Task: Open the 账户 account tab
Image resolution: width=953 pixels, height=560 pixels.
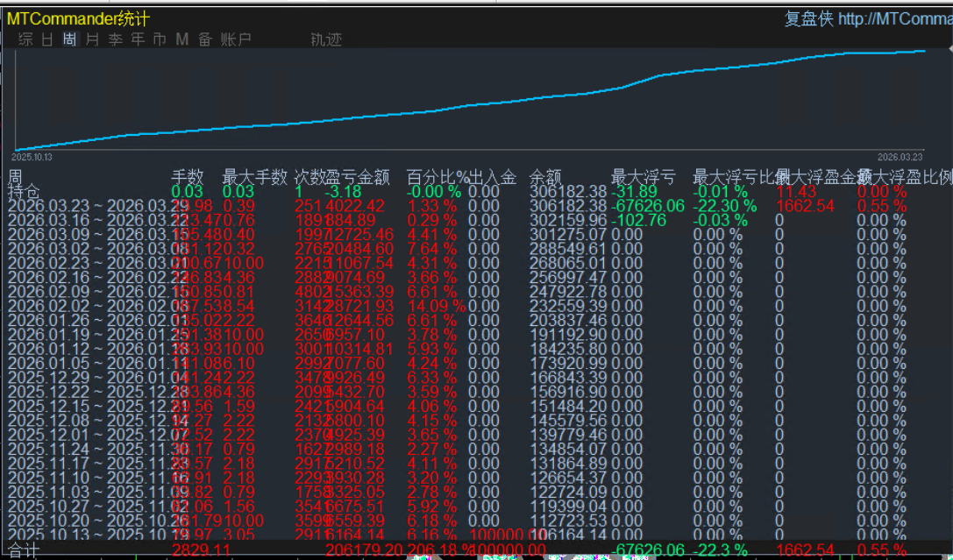Action: [236, 39]
